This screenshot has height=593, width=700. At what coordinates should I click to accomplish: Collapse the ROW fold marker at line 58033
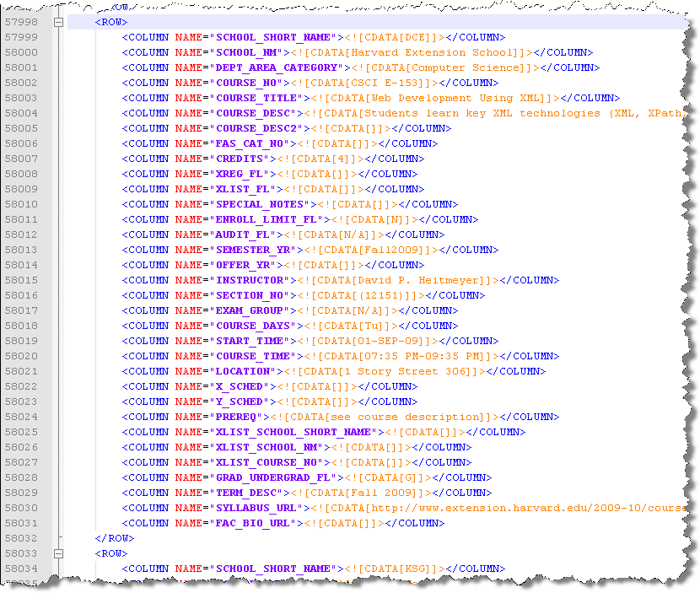click(58, 553)
